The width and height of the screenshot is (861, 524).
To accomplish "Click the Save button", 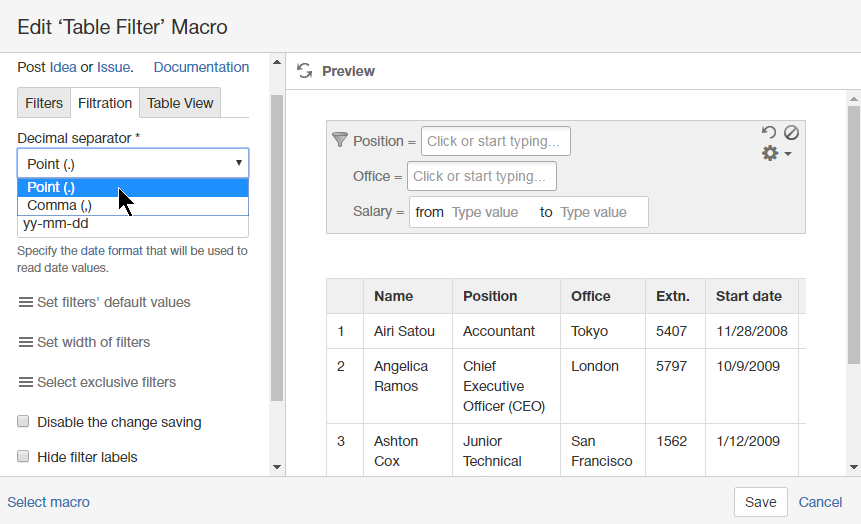I will 760,502.
